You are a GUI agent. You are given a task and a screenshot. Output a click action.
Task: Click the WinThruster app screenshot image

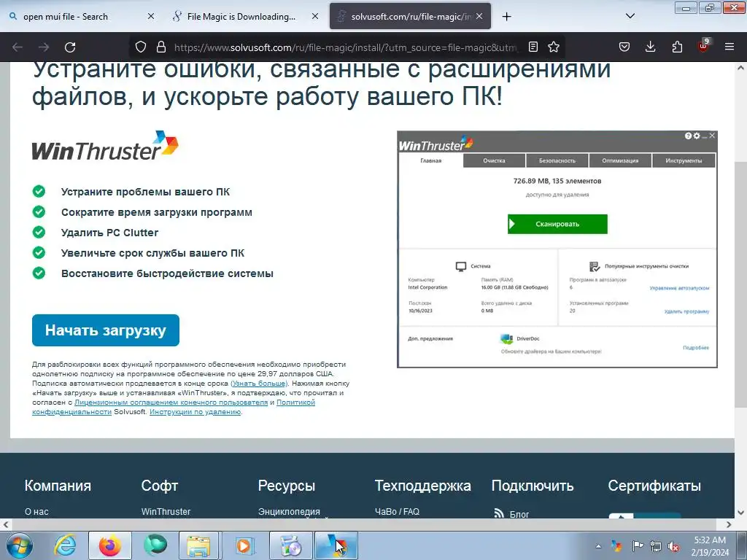click(557, 249)
